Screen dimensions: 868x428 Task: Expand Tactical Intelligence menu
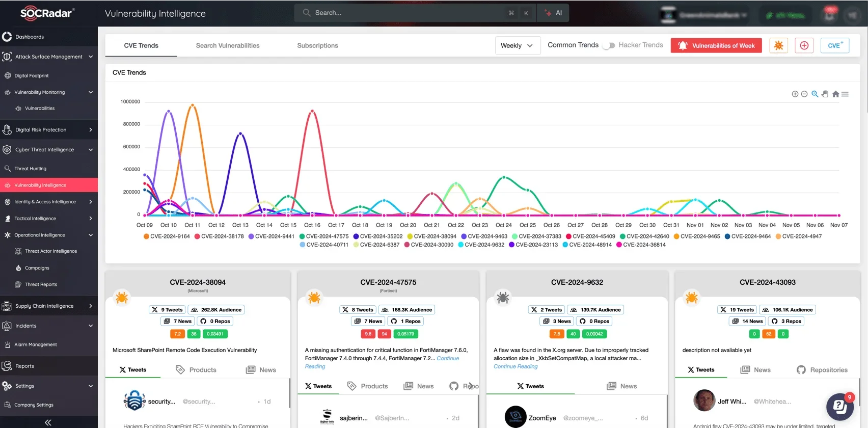pyautogui.click(x=49, y=219)
